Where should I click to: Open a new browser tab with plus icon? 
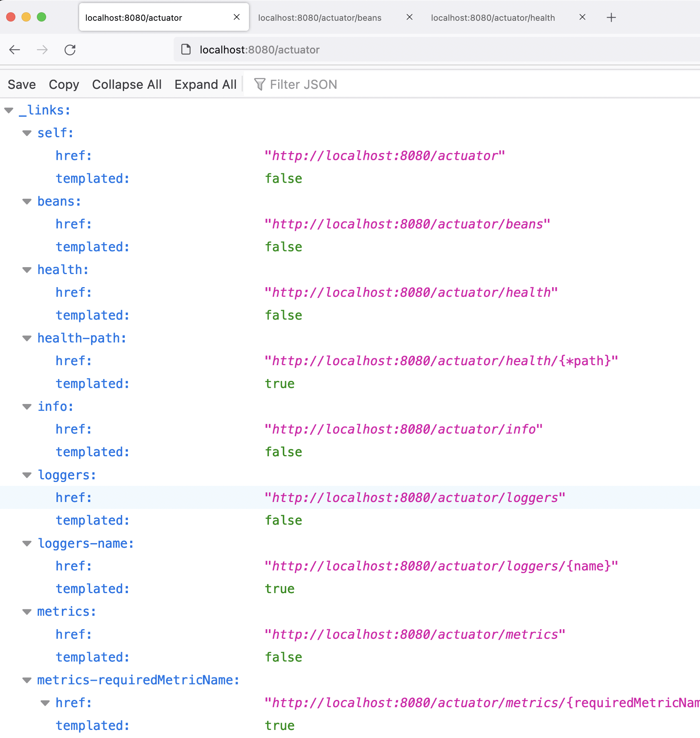(x=612, y=17)
